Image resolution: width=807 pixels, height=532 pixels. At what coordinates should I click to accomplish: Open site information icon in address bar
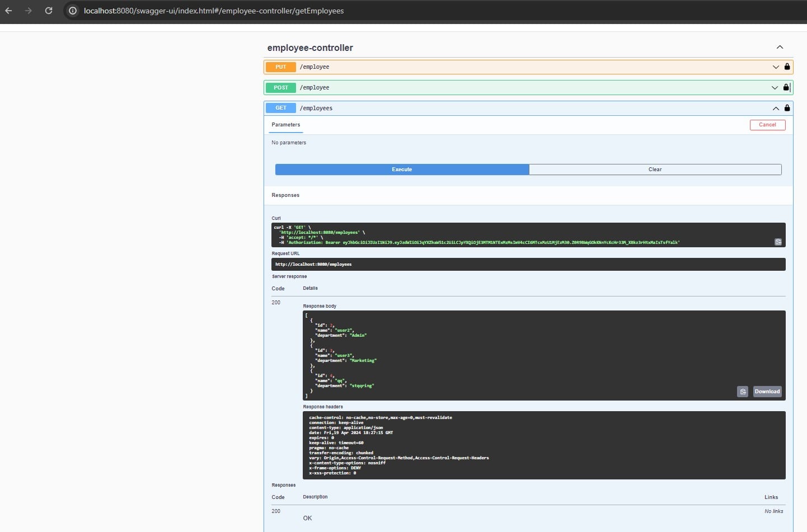point(73,11)
